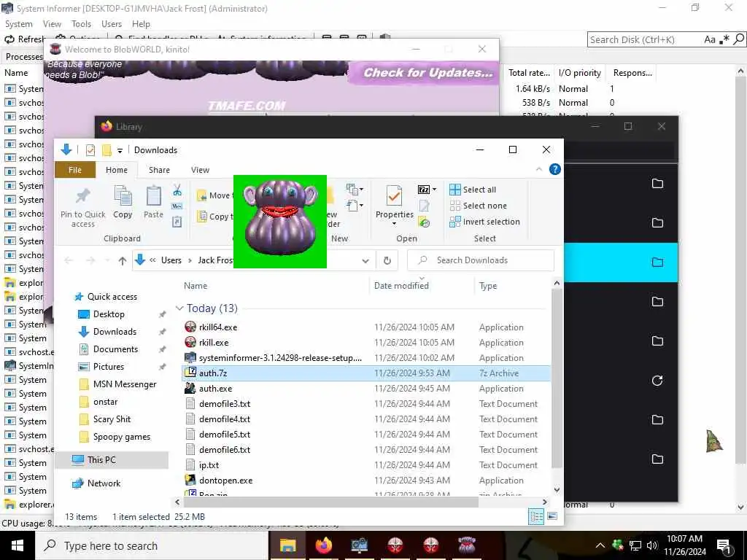
Task: Click Refresh in System Informer toolbar
Action: pos(24,39)
